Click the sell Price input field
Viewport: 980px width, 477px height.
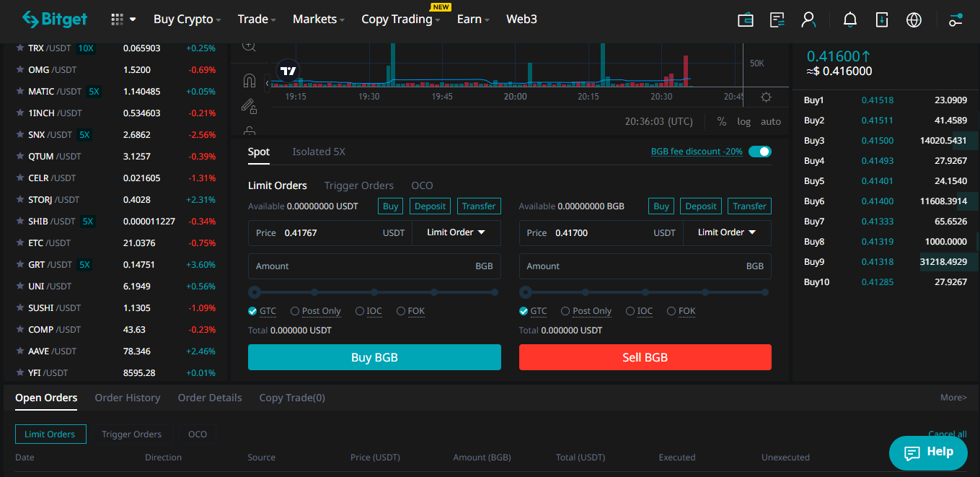click(x=601, y=232)
